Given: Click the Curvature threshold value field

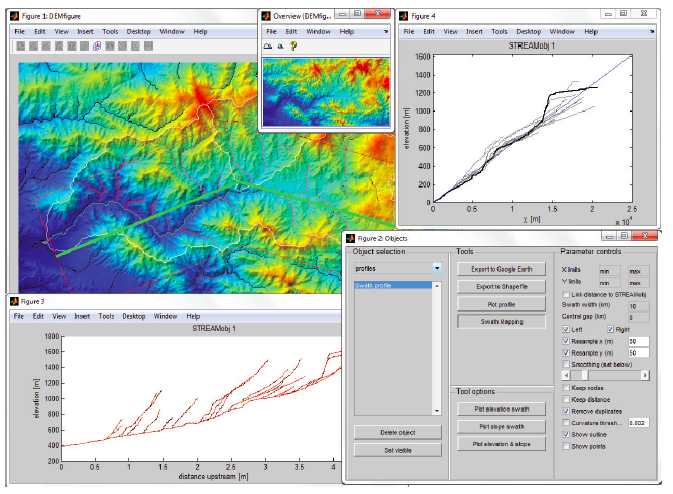Looking at the screenshot, I should click(638, 423).
